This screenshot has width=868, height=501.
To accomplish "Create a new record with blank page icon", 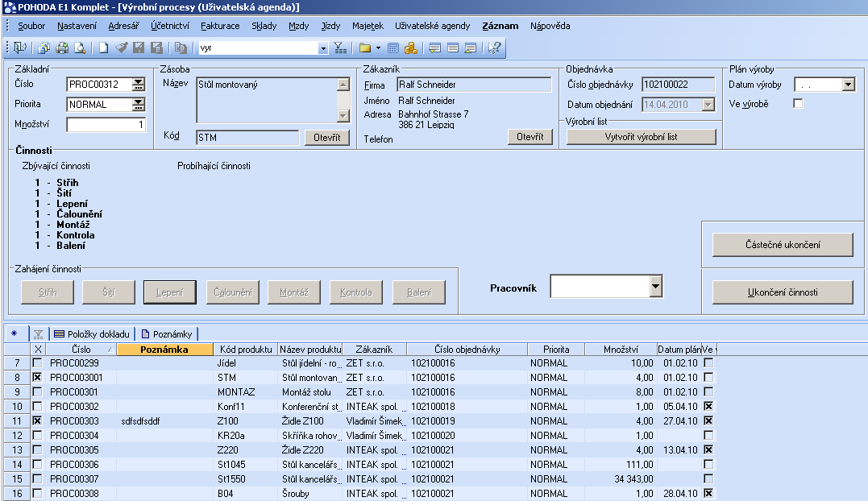I will pyautogui.click(x=103, y=48).
